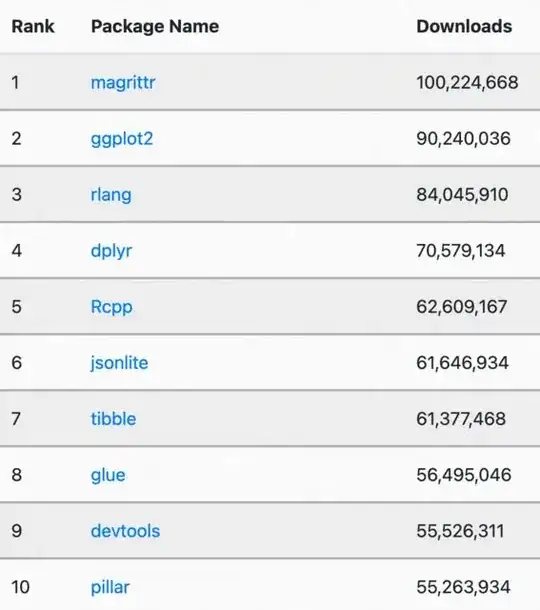The height and width of the screenshot is (610, 540).
Task: Click rank number 10 cell
Action: [20, 587]
